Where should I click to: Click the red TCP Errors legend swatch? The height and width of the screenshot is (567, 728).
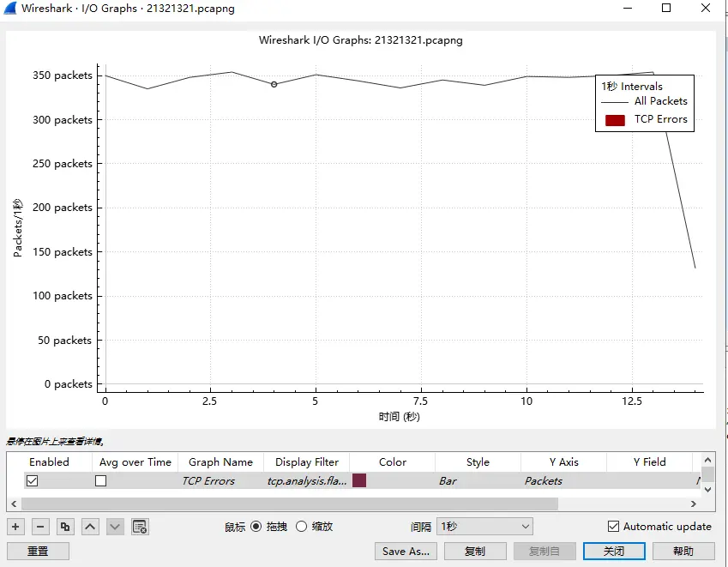click(615, 120)
